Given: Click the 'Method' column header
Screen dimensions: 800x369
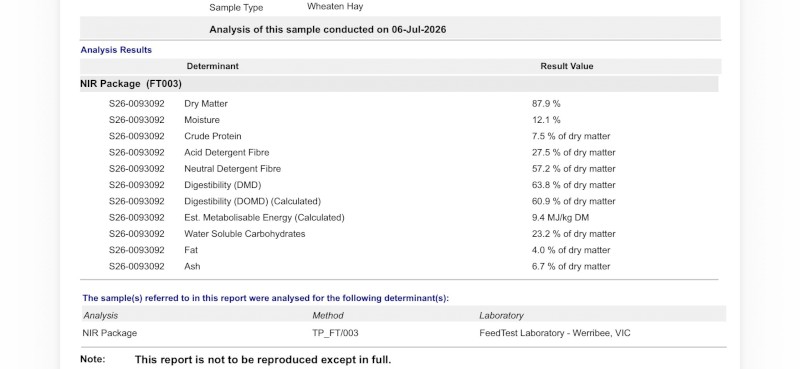Looking at the screenshot, I should click(x=328, y=316).
